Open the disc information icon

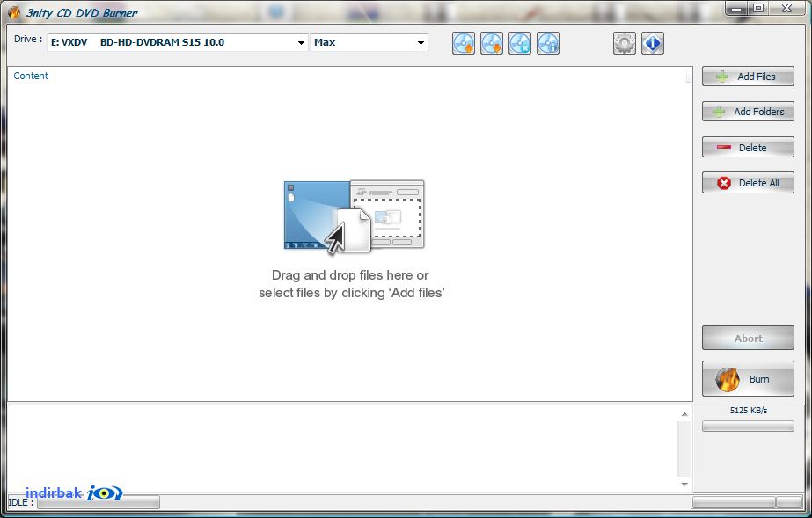(x=548, y=43)
